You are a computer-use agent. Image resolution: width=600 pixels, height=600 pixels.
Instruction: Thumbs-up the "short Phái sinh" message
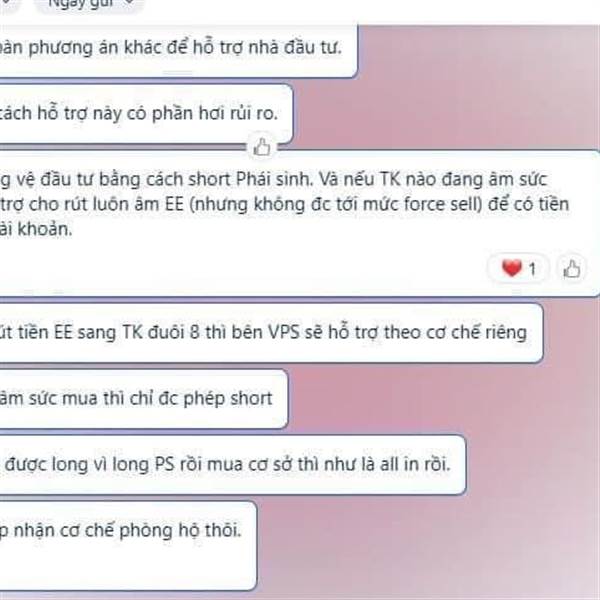(x=572, y=269)
